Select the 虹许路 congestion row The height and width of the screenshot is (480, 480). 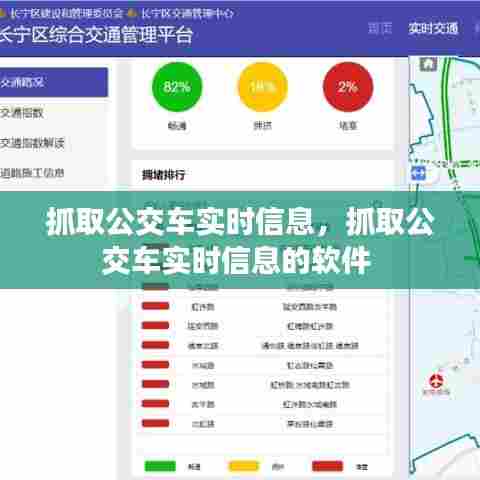pyautogui.click(x=262, y=307)
